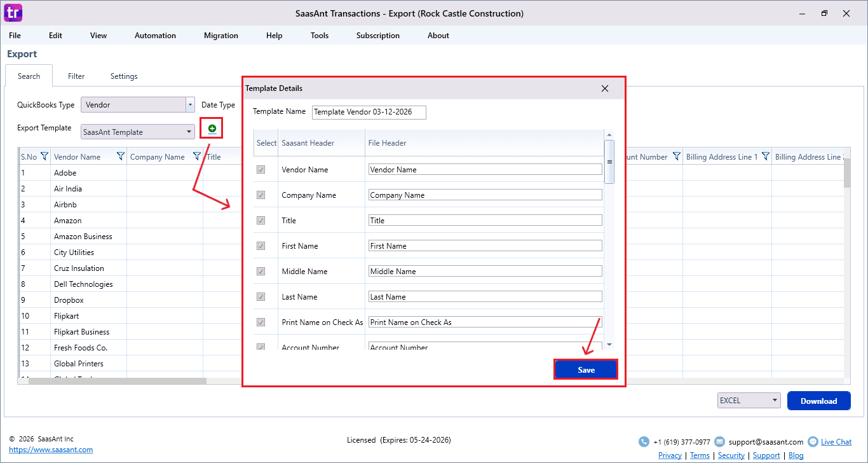Edit the Last Name file header field
868x463 pixels.
tap(485, 297)
